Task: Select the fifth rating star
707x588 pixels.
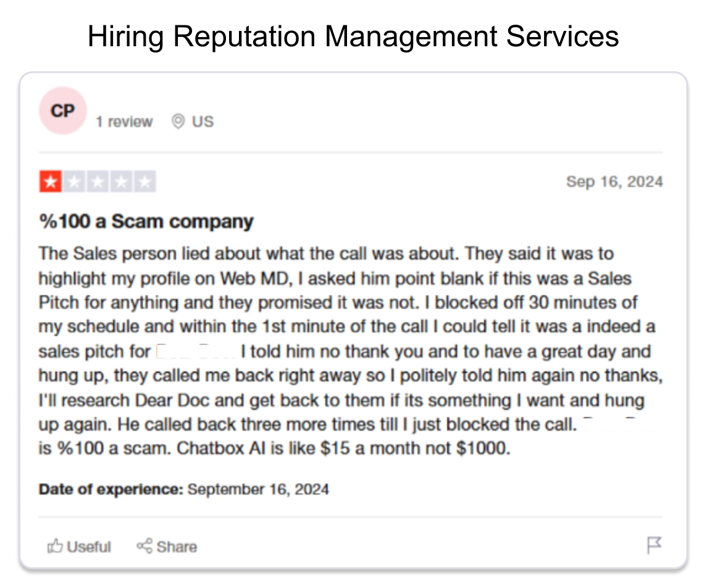Action: 144,182
